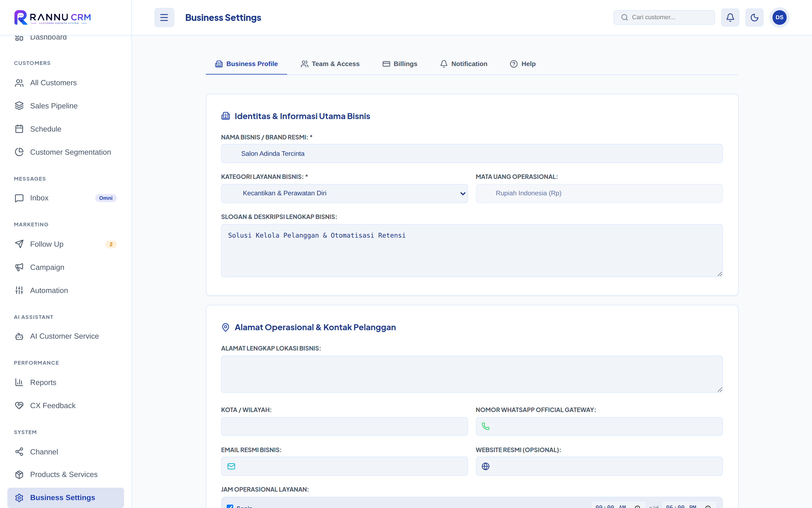Switch to Notification tab
The image size is (812, 508).
point(464,64)
